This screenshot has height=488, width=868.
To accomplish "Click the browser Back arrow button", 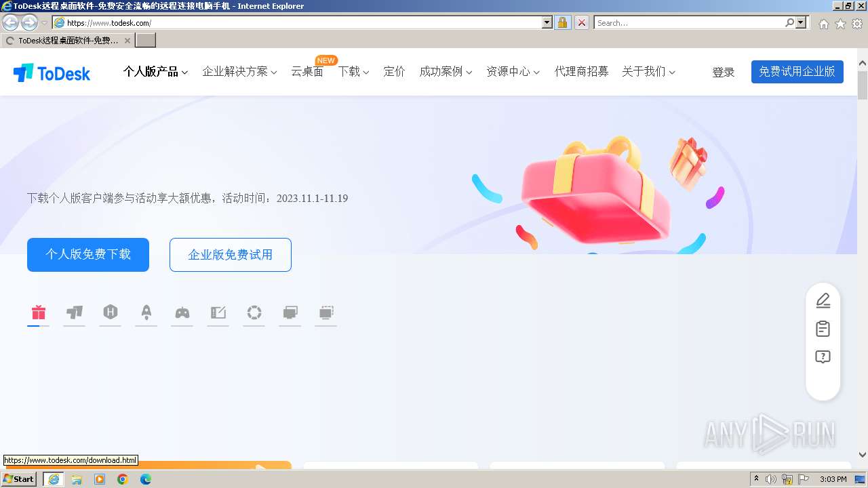I will click(11, 22).
